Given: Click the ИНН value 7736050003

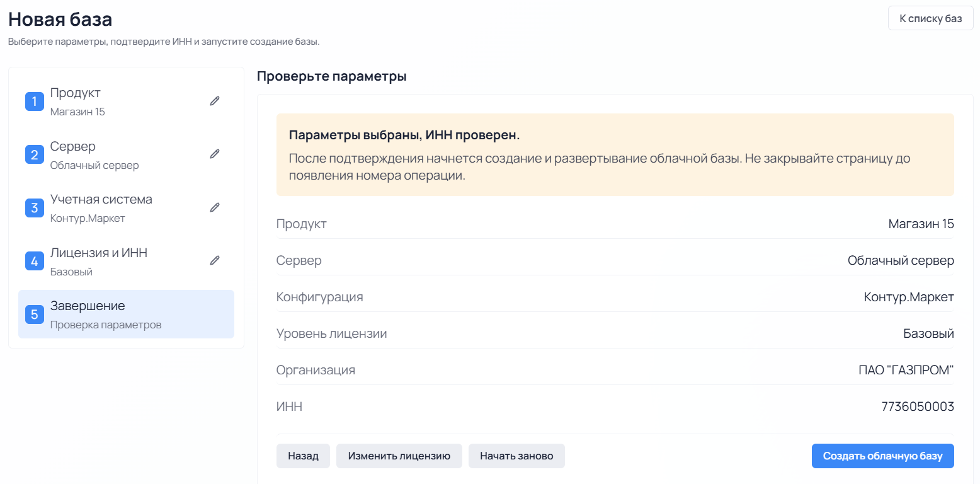Looking at the screenshot, I should pyautogui.click(x=918, y=406).
